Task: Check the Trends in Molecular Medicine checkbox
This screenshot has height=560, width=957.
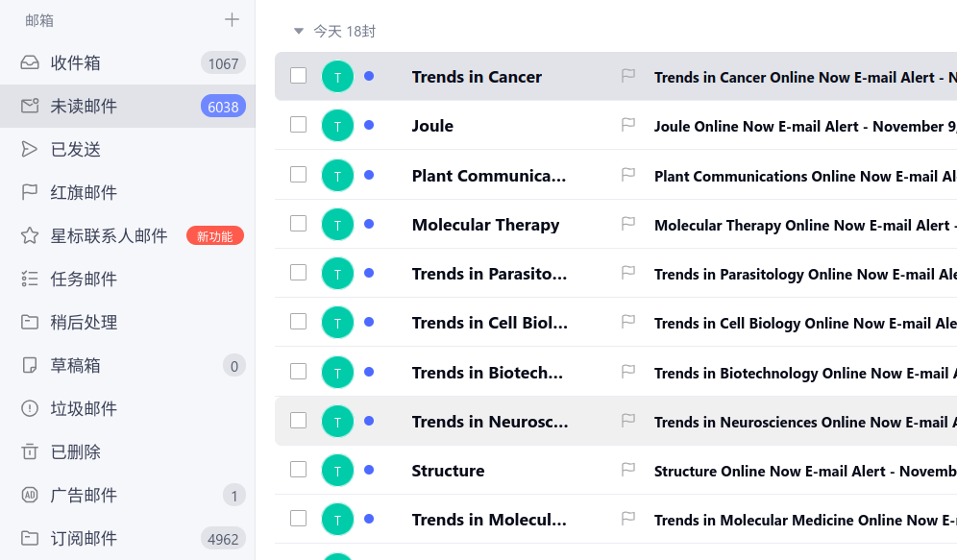Action: [299, 518]
